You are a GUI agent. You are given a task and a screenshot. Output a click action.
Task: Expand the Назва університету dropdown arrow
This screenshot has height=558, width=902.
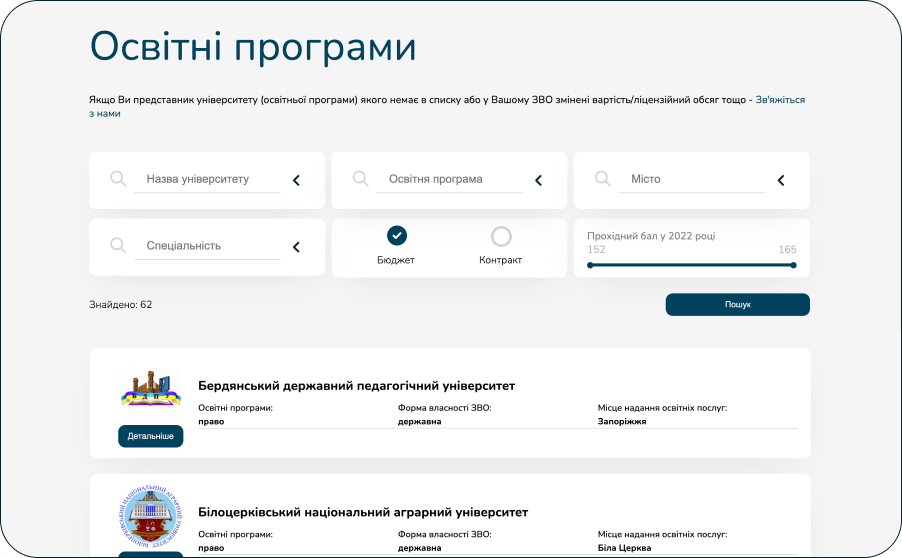tap(296, 181)
